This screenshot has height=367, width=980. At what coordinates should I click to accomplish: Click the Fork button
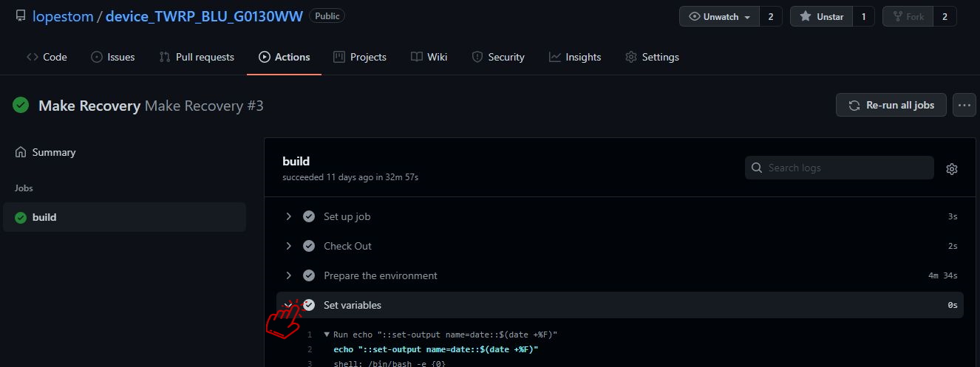[908, 16]
